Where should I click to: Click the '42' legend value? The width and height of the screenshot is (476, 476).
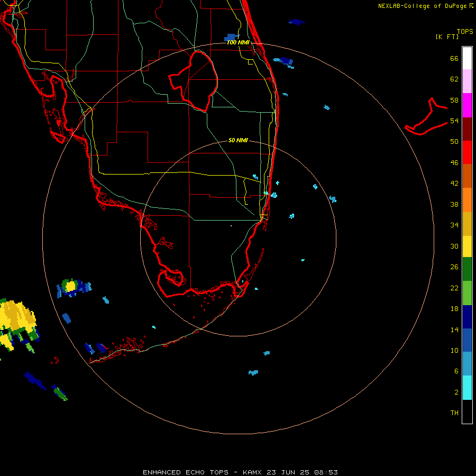click(x=454, y=184)
